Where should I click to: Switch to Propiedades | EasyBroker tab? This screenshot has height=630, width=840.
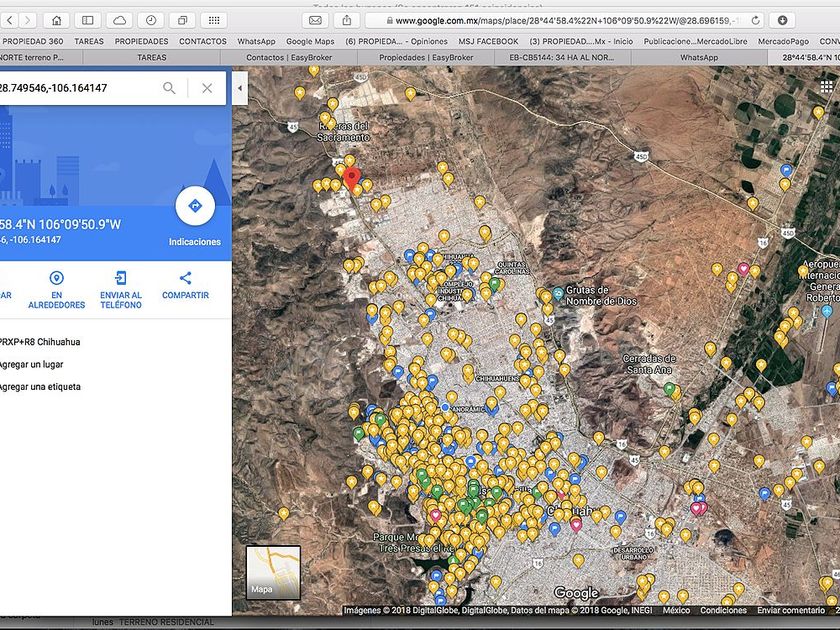(x=426, y=57)
